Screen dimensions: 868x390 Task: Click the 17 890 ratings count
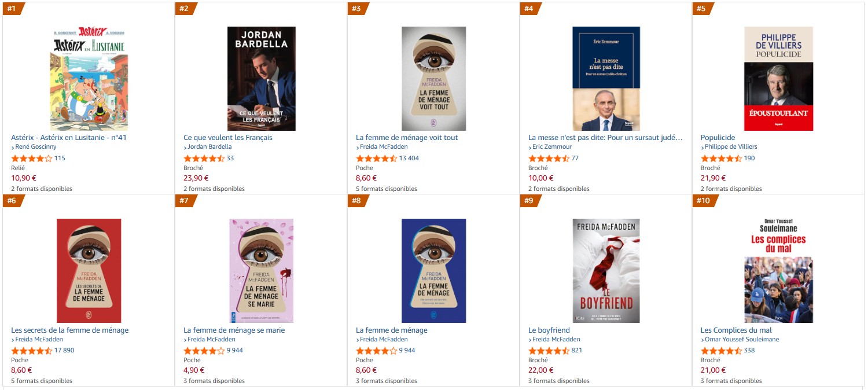click(64, 350)
